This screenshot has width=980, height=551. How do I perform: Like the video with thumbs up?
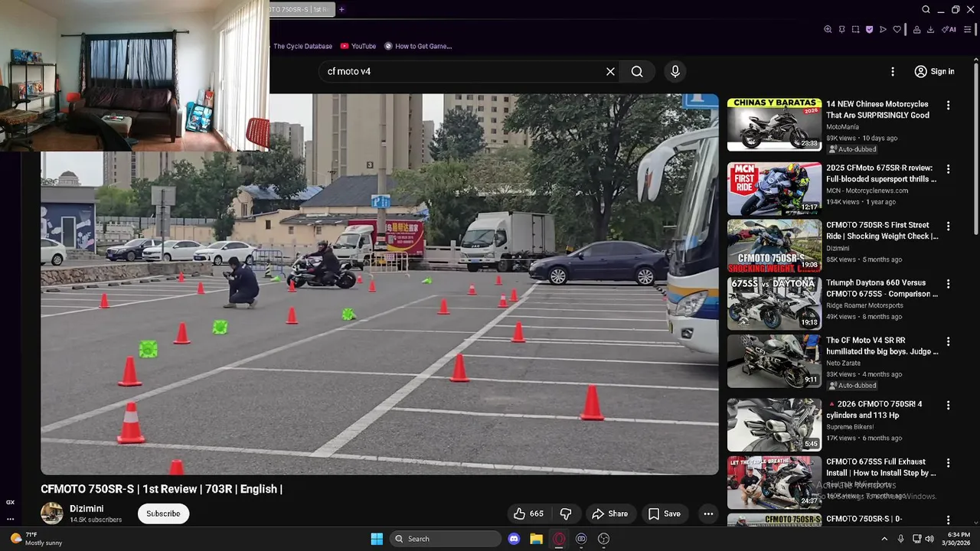click(x=528, y=514)
